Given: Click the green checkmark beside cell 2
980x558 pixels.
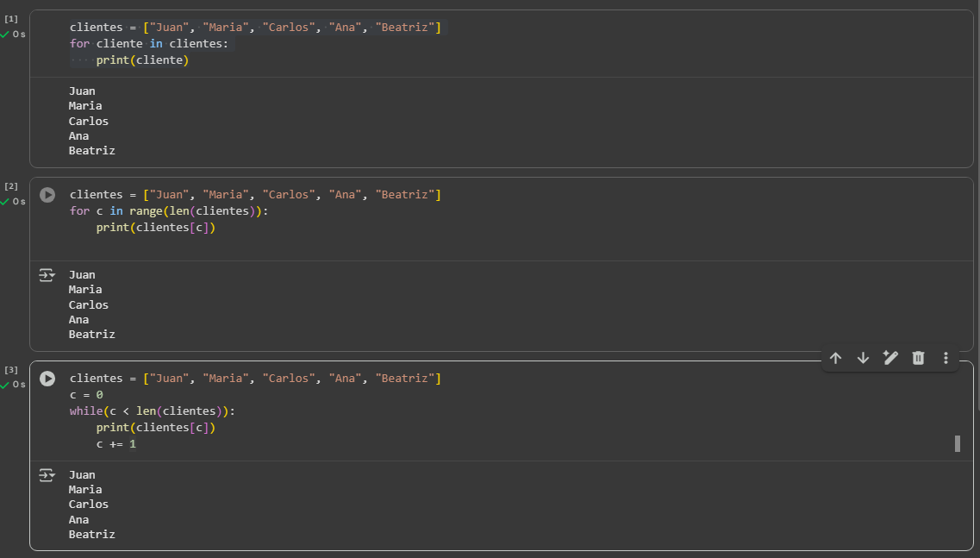Looking at the screenshot, I should (5, 201).
